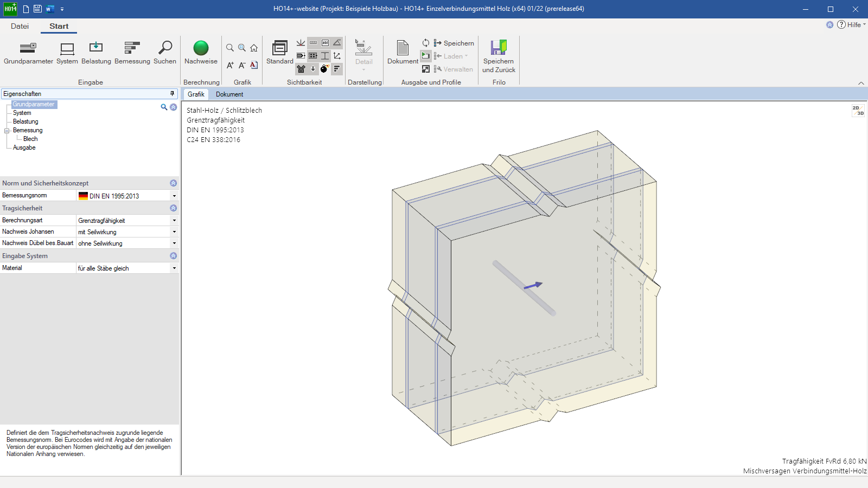Screen dimensions: 868x488
Task: Collapse the Tragsicherheit section
Action: 174,208
